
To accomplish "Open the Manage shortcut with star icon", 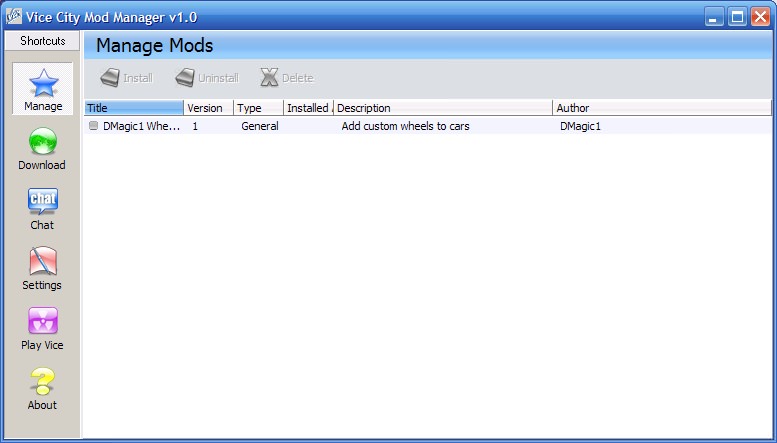I will (x=43, y=89).
